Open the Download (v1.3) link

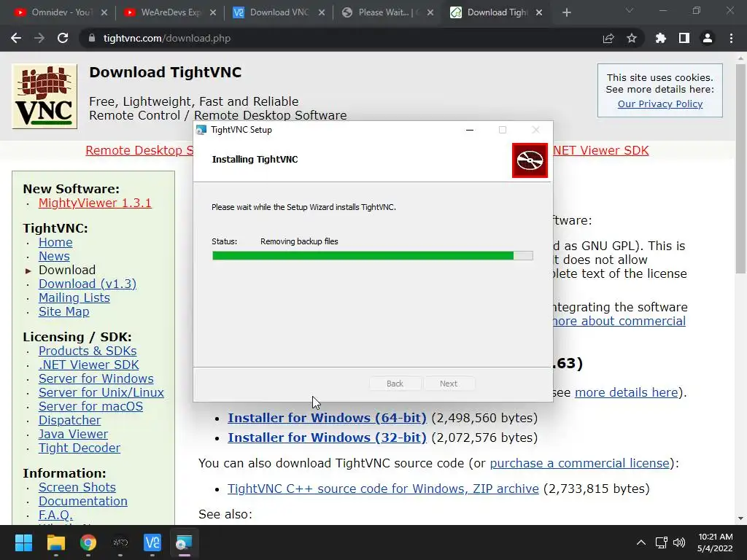click(88, 284)
